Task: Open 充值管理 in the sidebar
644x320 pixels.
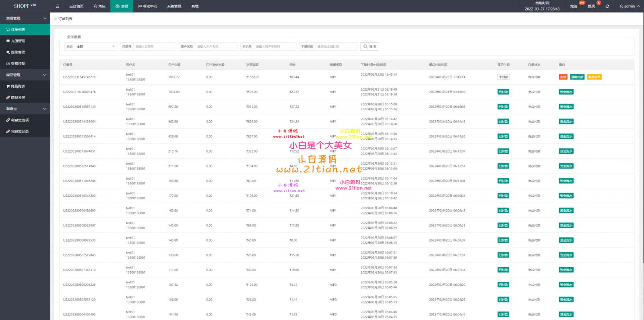Action: [x=25, y=41]
